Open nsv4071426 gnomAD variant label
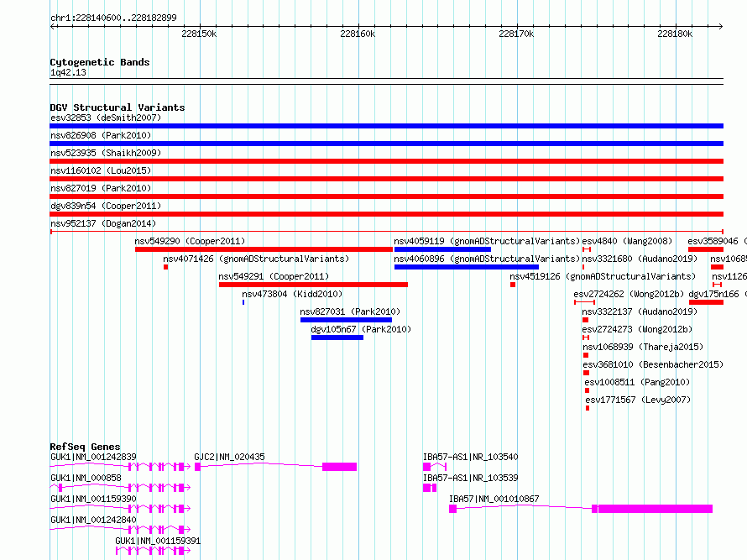747x560 pixels. pos(256,259)
